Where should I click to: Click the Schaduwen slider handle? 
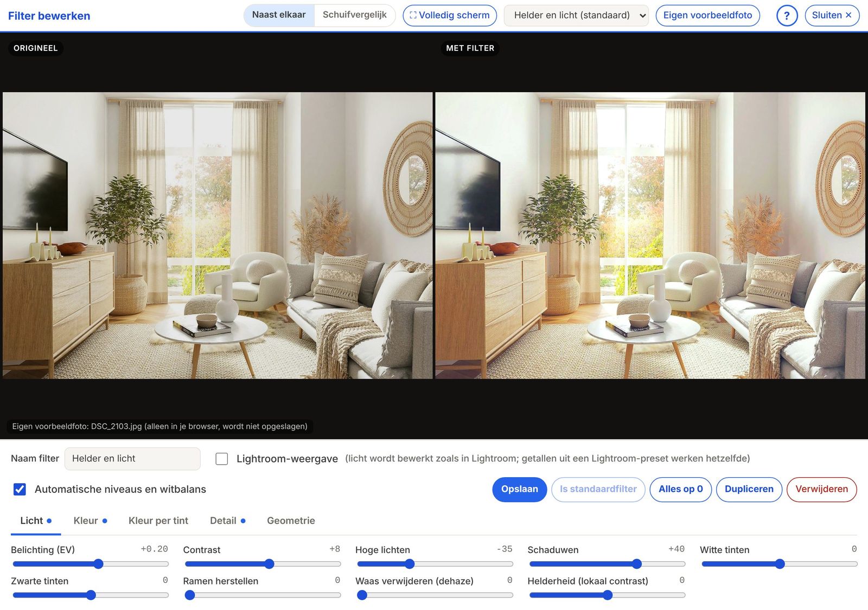(637, 564)
